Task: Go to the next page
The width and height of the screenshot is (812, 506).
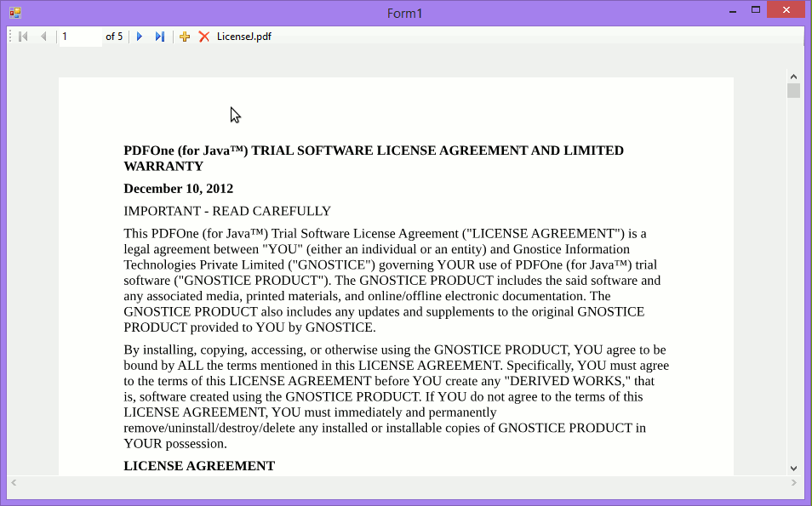Action: [x=139, y=36]
